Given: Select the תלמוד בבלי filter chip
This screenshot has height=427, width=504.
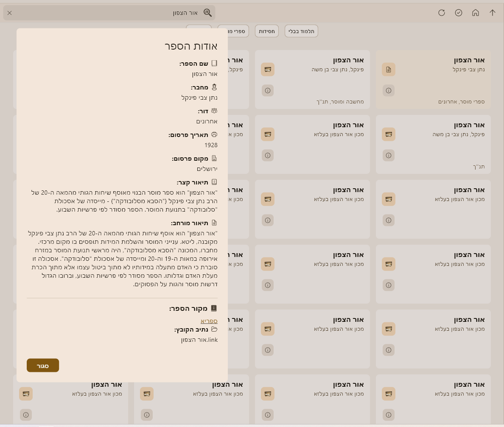Looking at the screenshot, I should [301, 31].
